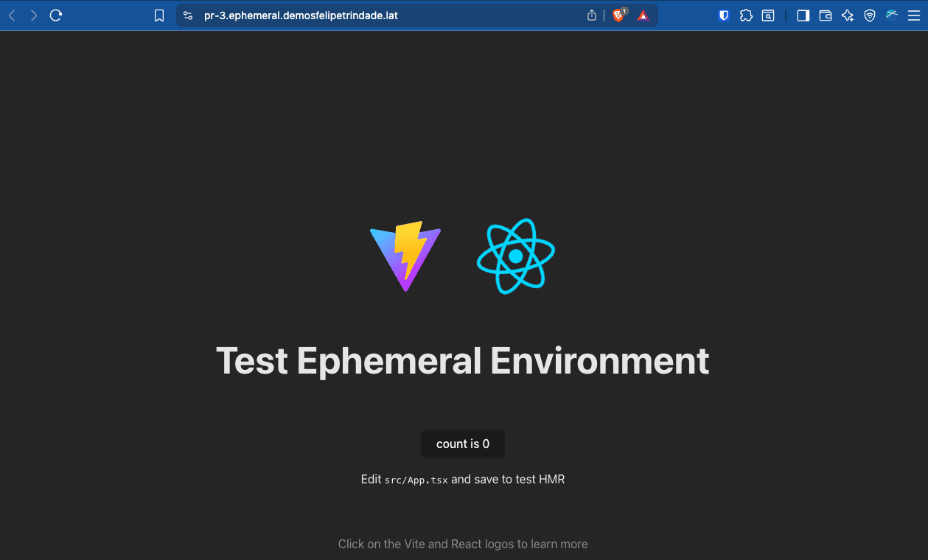The height and width of the screenshot is (560, 928).
Task: Click the src/App.tsx code text
Action: point(416,480)
